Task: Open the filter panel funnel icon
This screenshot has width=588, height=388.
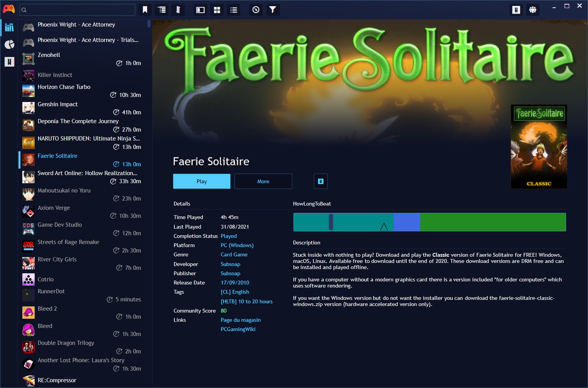Action: [273, 10]
